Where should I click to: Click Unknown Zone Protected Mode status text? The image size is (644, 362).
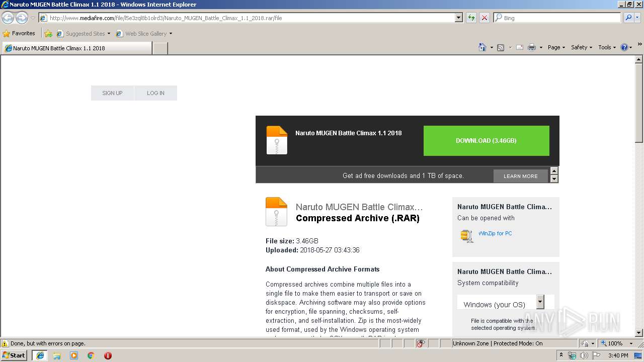498,343
